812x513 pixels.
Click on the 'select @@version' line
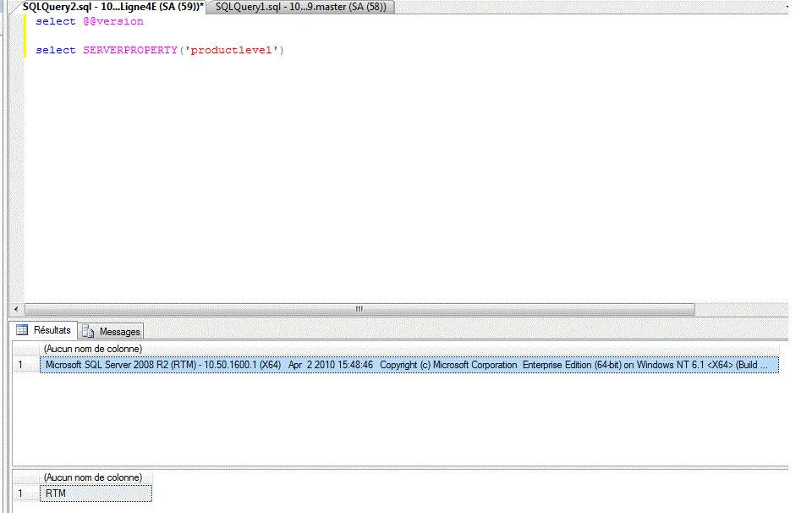tap(90, 22)
